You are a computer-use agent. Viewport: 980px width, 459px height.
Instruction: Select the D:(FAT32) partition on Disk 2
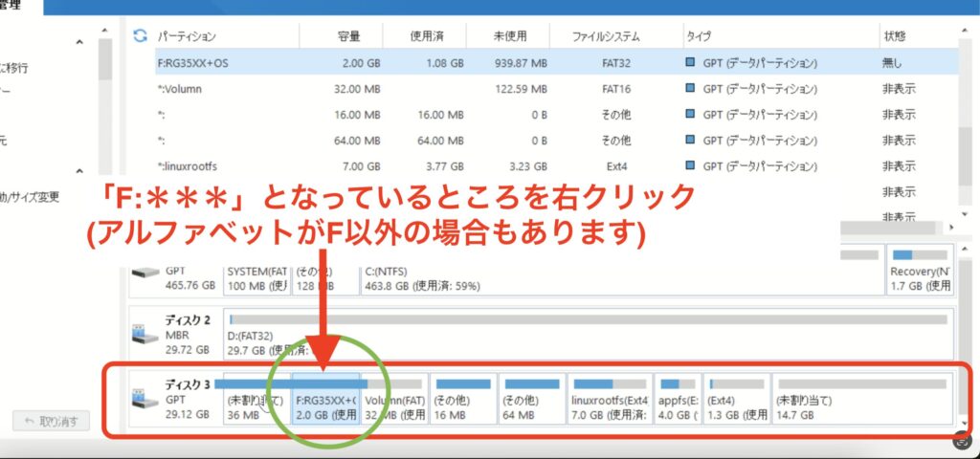pos(589,334)
